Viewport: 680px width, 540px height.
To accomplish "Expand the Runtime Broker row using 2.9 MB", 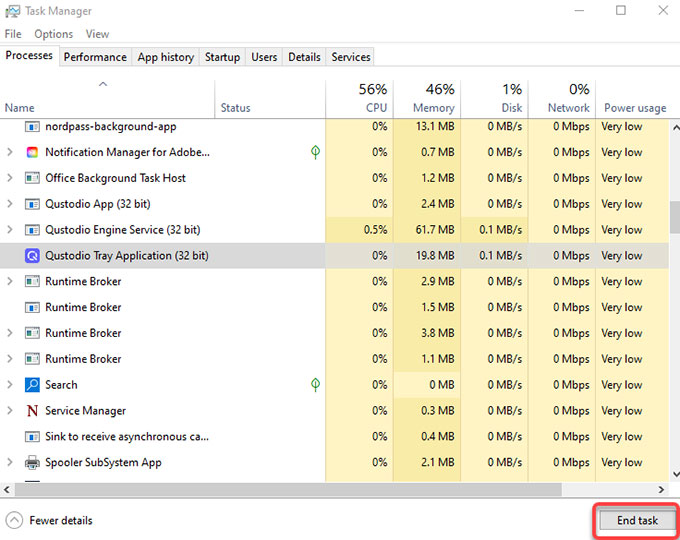I will (x=10, y=281).
